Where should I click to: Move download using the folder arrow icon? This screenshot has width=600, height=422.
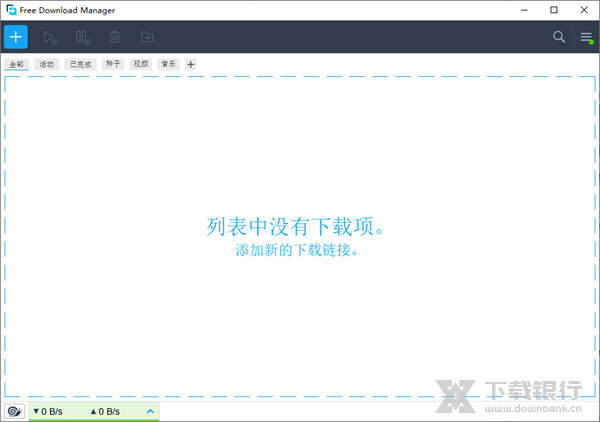pos(147,37)
